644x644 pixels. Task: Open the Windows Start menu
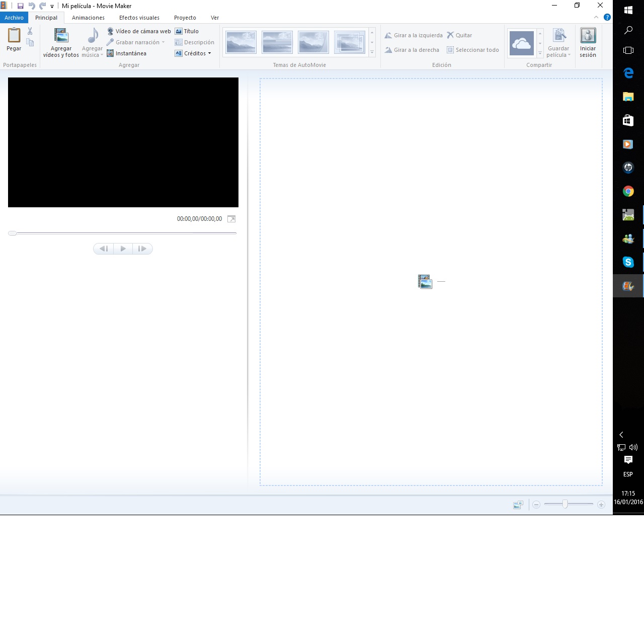[628, 10]
